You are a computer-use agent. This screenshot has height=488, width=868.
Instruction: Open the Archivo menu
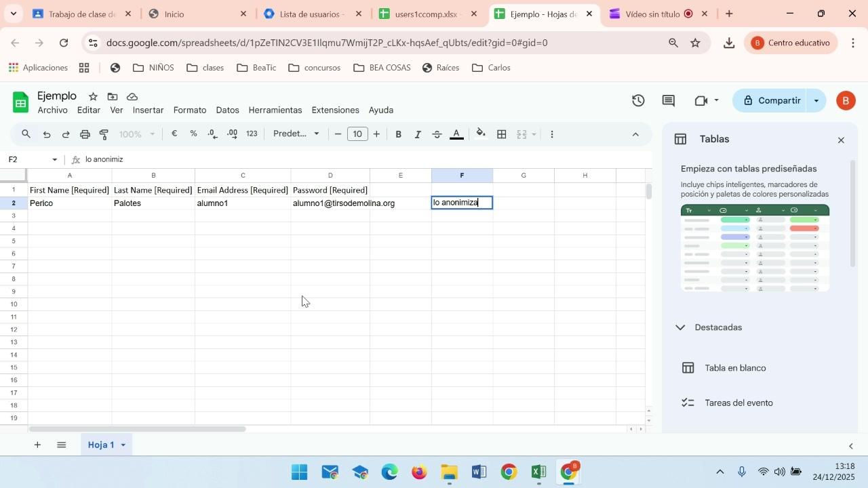click(53, 110)
